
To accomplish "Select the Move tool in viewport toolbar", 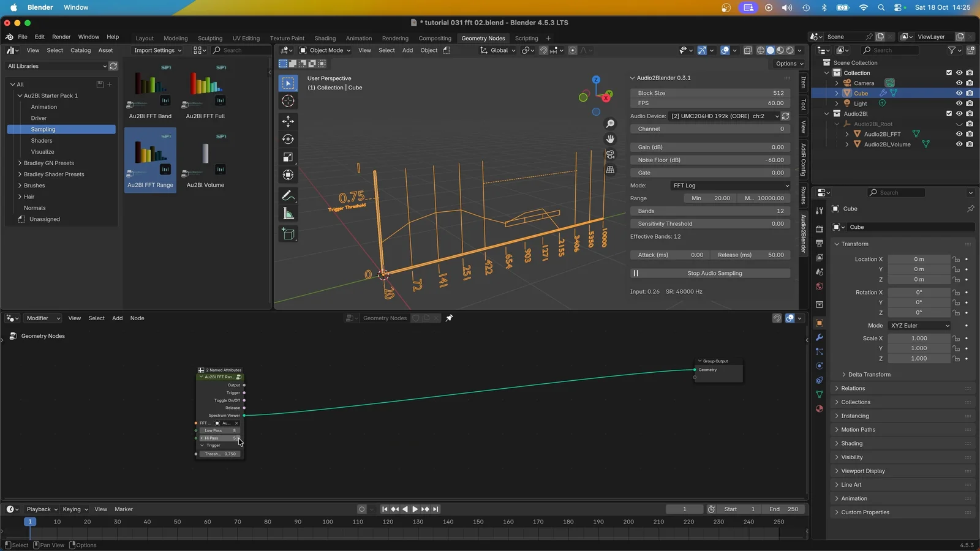I will [288, 122].
